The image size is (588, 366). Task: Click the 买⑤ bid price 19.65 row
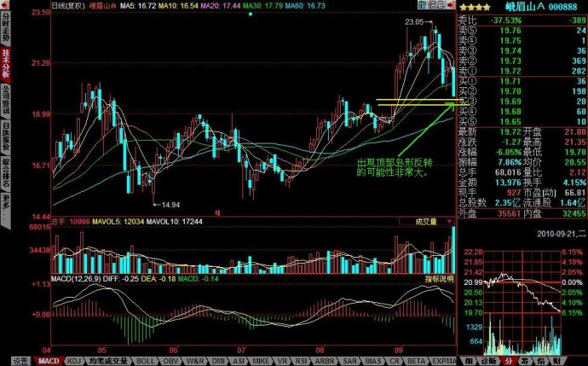point(522,122)
